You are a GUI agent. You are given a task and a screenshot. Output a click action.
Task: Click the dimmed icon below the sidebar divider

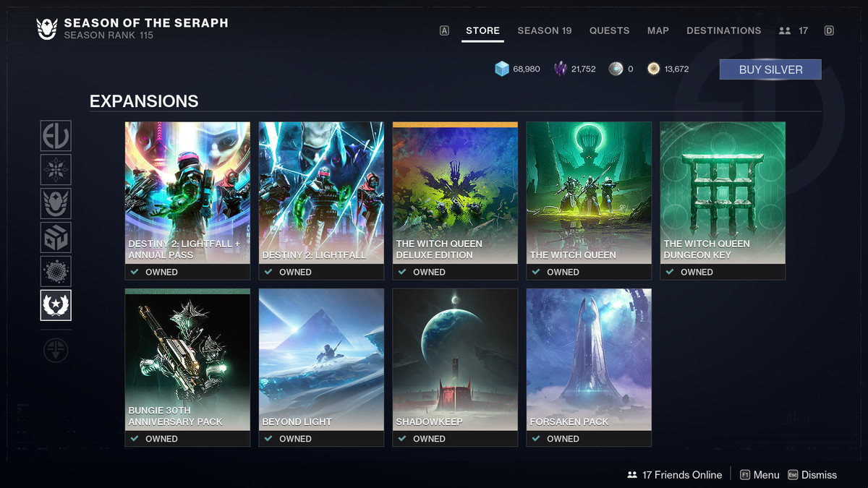pos(56,350)
